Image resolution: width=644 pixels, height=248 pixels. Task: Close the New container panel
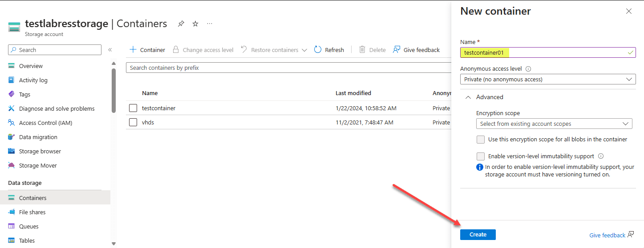pyautogui.click(x=629, y=11)
